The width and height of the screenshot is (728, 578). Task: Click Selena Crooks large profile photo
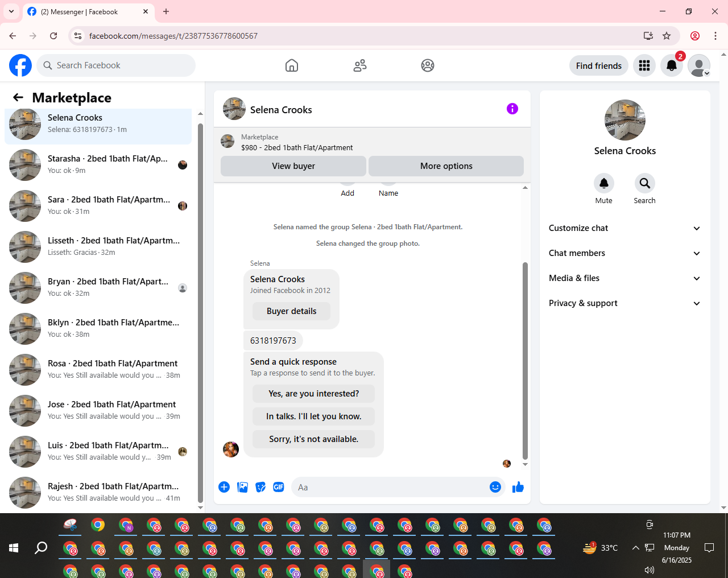pyautogui.click(x=625, y=120)
